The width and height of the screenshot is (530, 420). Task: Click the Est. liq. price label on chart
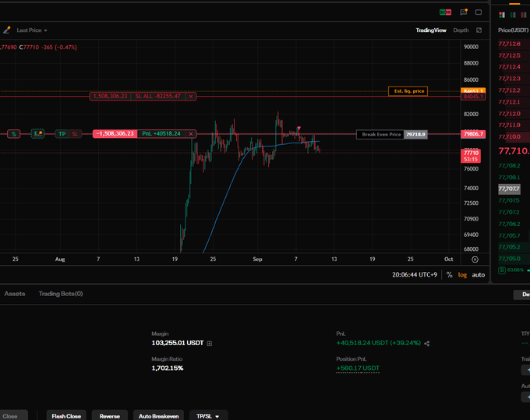[408, 91]
